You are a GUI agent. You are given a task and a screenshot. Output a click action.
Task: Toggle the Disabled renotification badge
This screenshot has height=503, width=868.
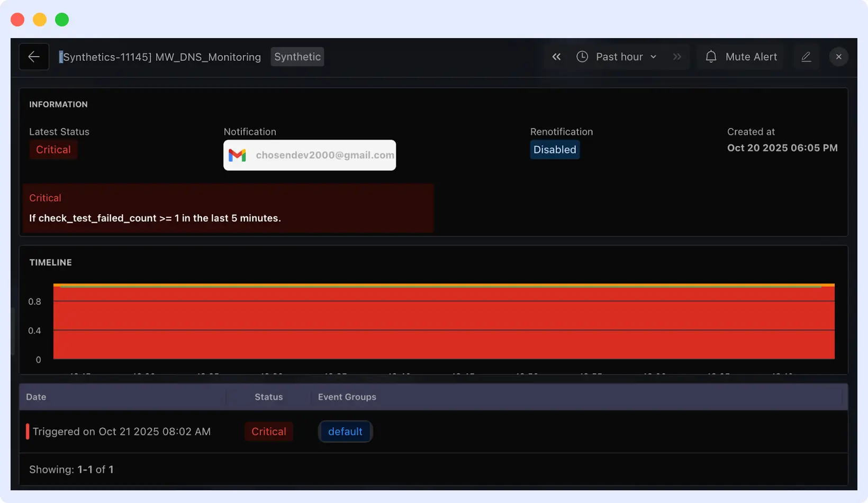(555, 150)
